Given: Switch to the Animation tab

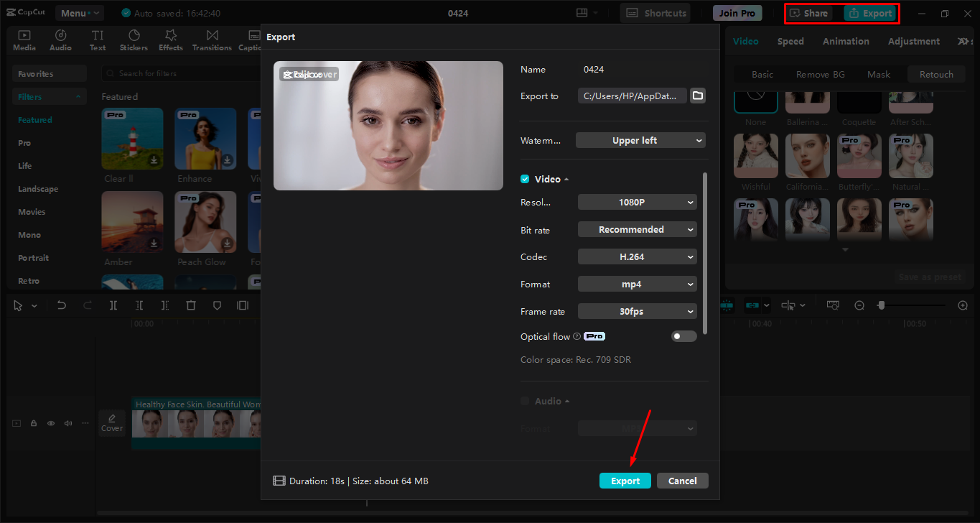Looking at the screenshot, I should pyautogui.click(x=846, y=41).
